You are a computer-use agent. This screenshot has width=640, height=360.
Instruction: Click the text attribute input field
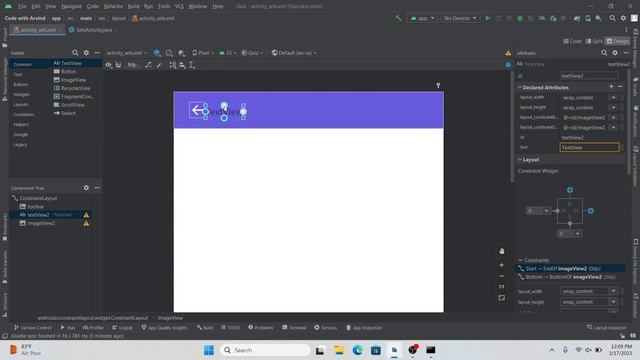tap(589, 147)
